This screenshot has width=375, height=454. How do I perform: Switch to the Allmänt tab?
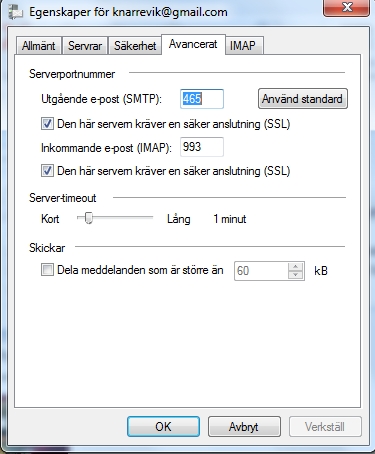[x=38, y=45]
